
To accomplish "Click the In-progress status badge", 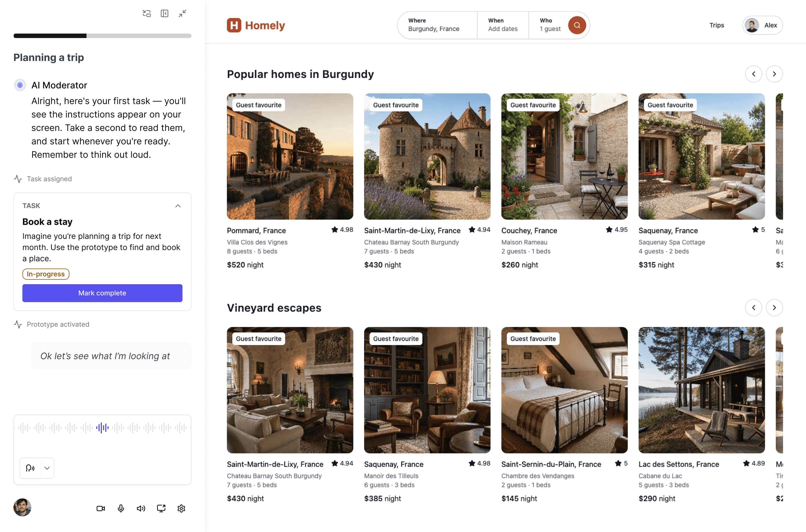I will (46, 274).
